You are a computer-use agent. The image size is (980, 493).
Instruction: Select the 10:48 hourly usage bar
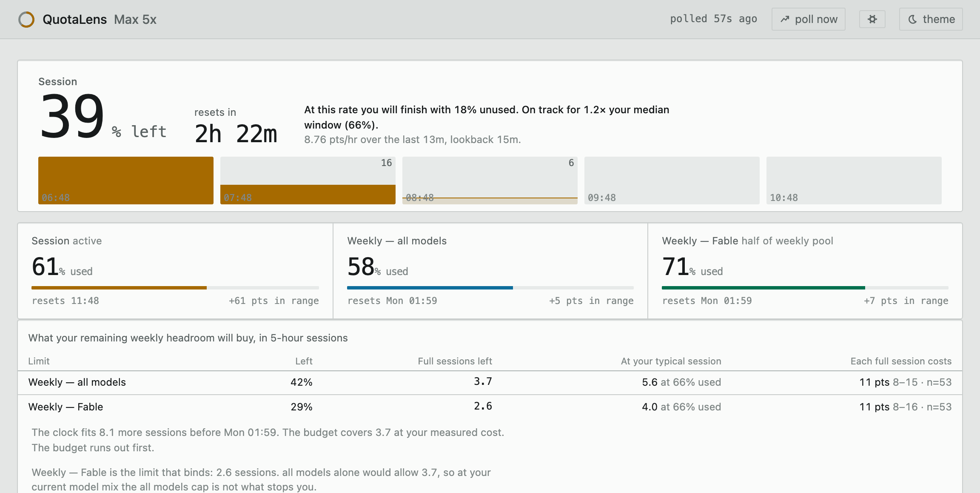[x=854, y=181]
